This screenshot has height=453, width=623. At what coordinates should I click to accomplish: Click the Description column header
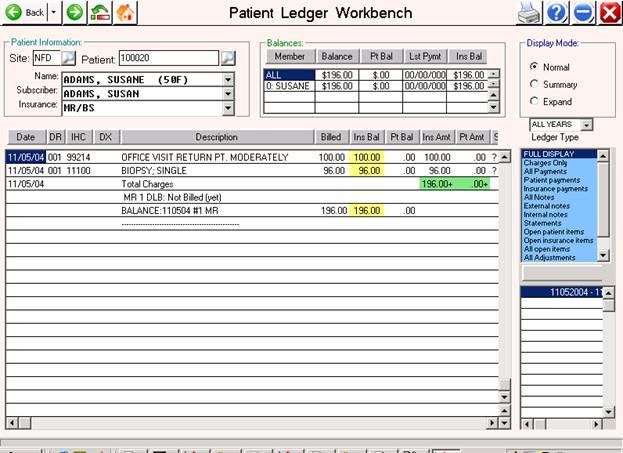216,137
